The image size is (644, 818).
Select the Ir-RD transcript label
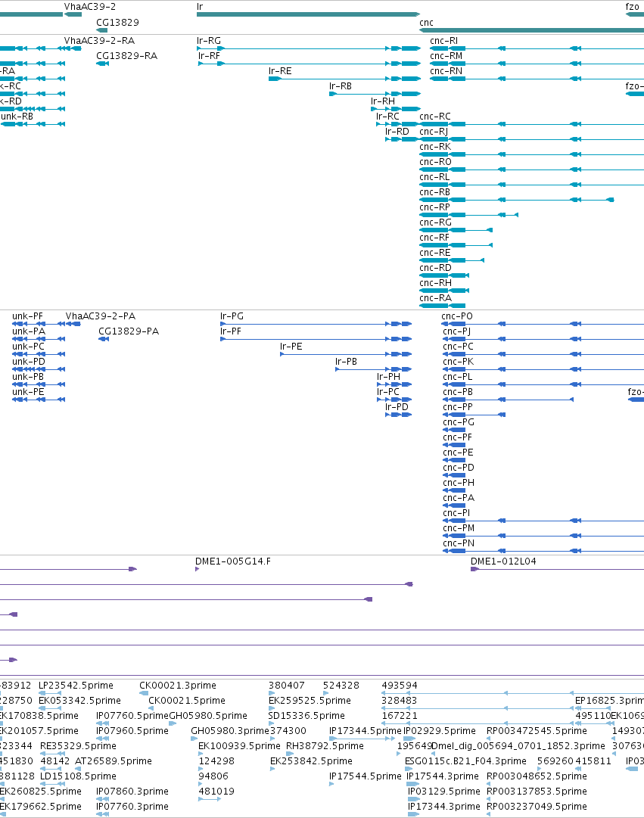(397, 132)
